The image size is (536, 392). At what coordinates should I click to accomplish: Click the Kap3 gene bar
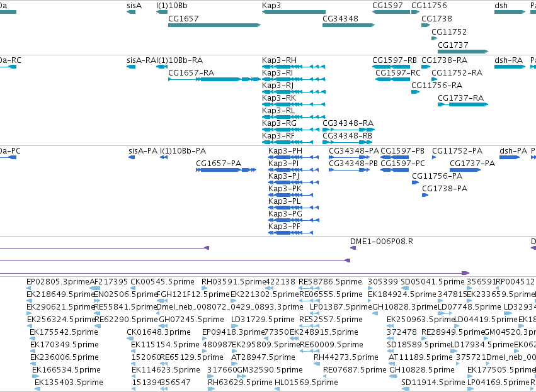click(x=294, y=12)
